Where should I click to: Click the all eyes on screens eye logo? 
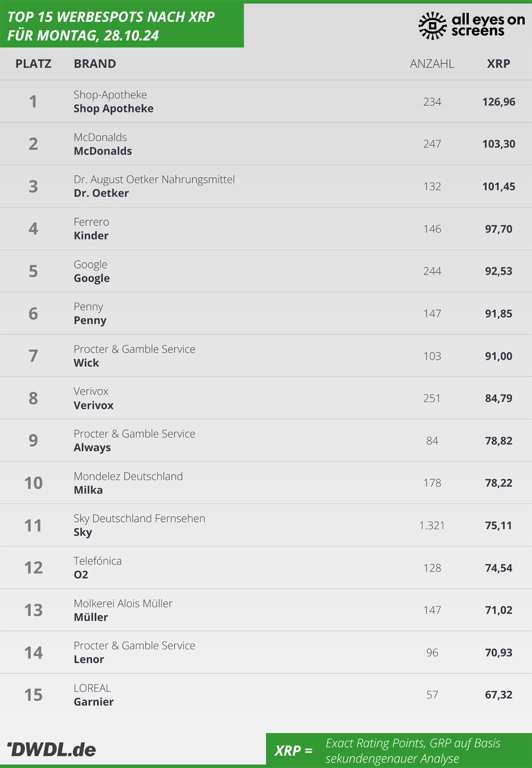(433, 26)
